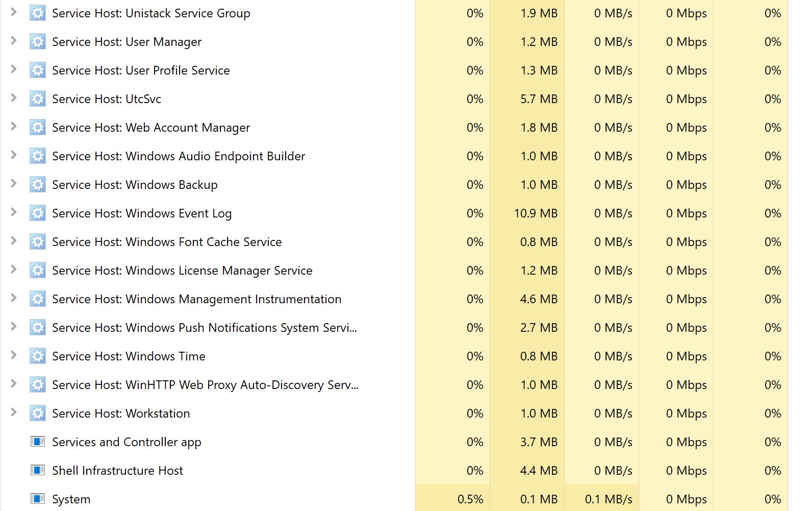Expand Service Host: Windows Management Instrumentation
Image resolution: width=812 pixels, height=511 pixels.
pyautogui.click(x=14, y=298)
